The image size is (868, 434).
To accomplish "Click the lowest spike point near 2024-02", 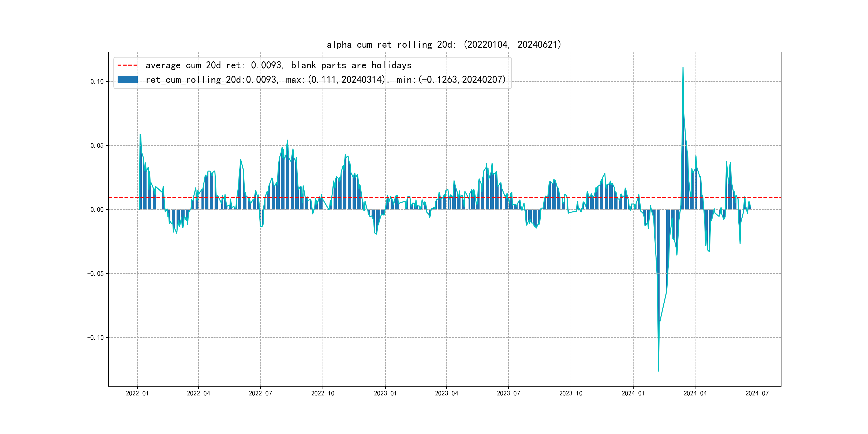I will tap(659, 371).
